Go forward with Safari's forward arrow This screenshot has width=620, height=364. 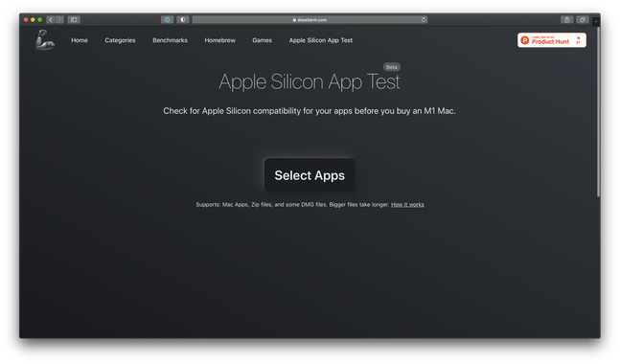pyautogui.click(x=59, y=19)
